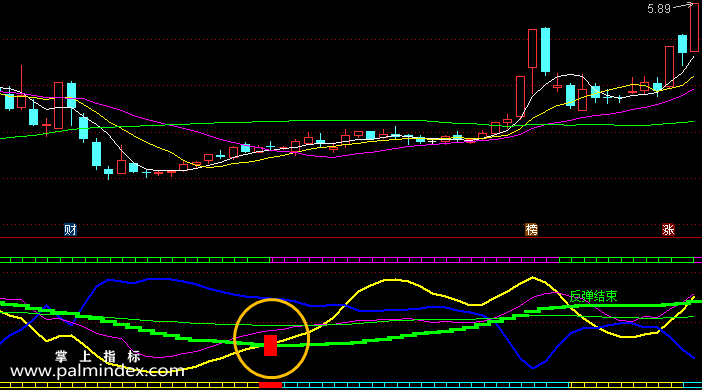702x390 pixels.
Task: Click the blue 财 marker icon
Action: (70, 230)
